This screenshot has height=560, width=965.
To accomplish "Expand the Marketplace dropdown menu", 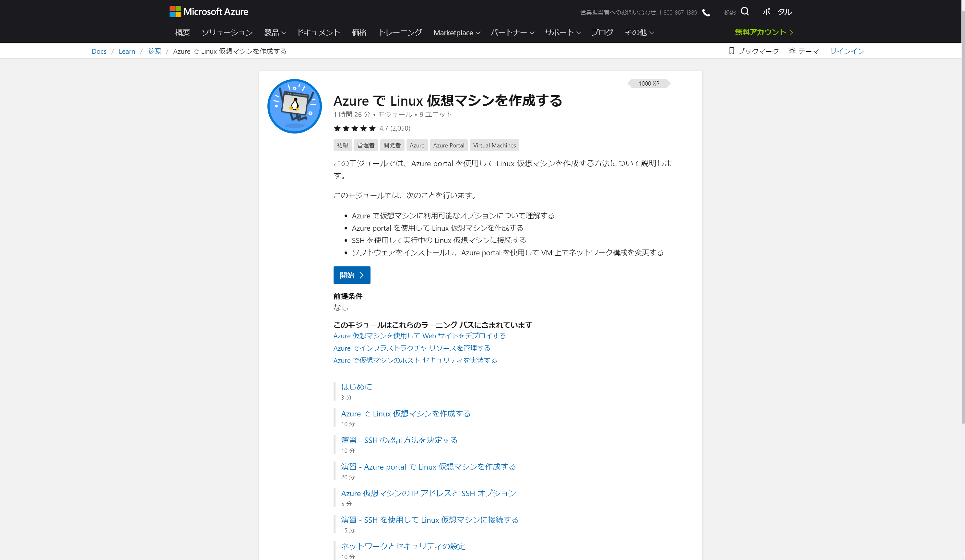I will click(456, 33).
